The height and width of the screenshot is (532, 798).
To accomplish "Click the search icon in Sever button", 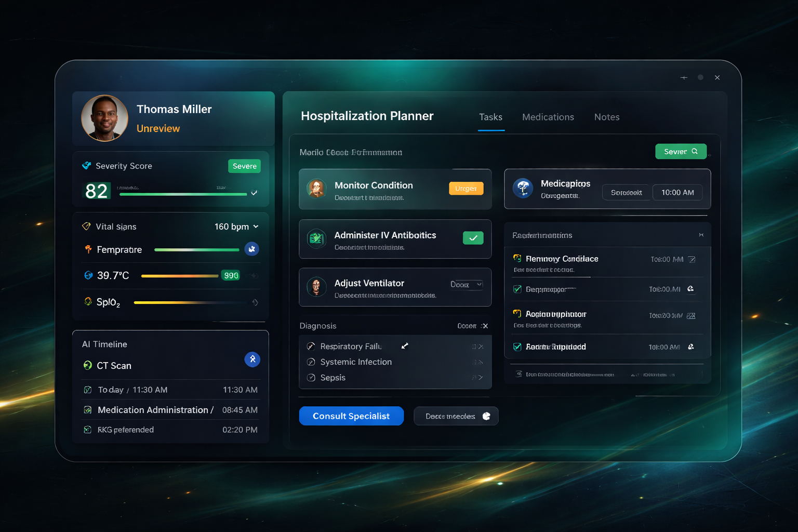I will tap(695, 151).
